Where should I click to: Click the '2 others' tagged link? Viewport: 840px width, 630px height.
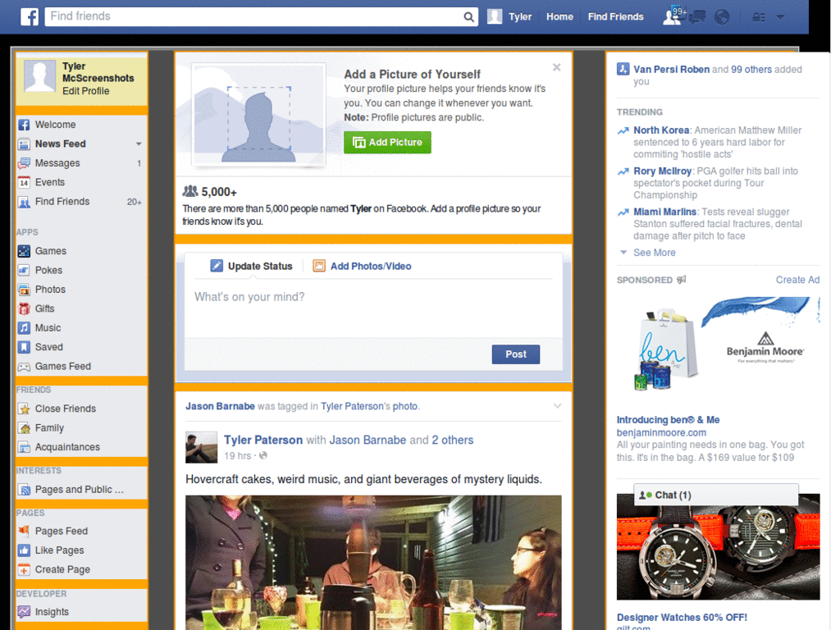tap(453, 440)
